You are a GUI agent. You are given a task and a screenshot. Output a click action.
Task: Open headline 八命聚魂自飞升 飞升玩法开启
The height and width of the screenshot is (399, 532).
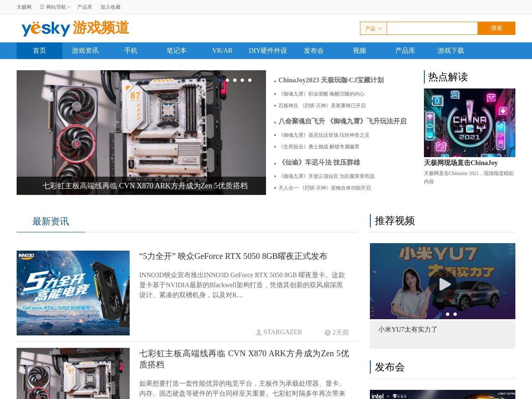[x=342, y=121]
